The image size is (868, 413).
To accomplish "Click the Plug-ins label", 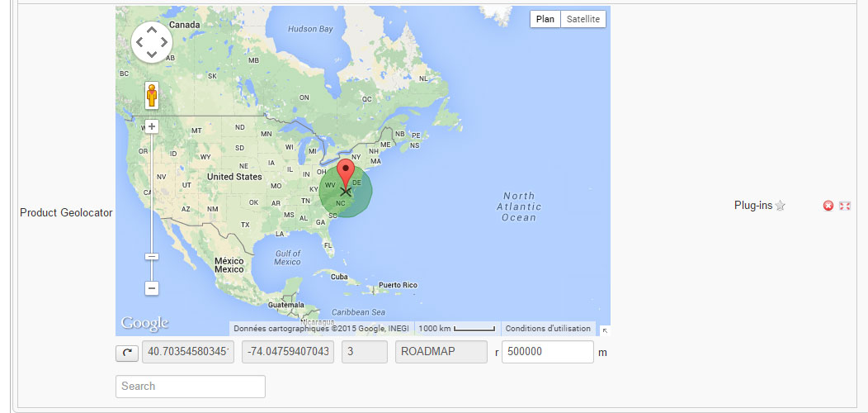I will pyautogui.click(x=752, y=206).
